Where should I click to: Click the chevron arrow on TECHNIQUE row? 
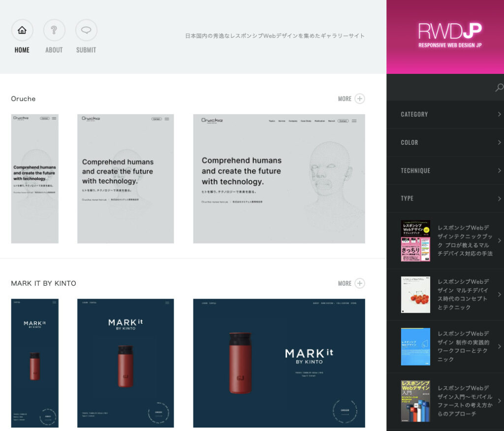[x=499, y=170]
